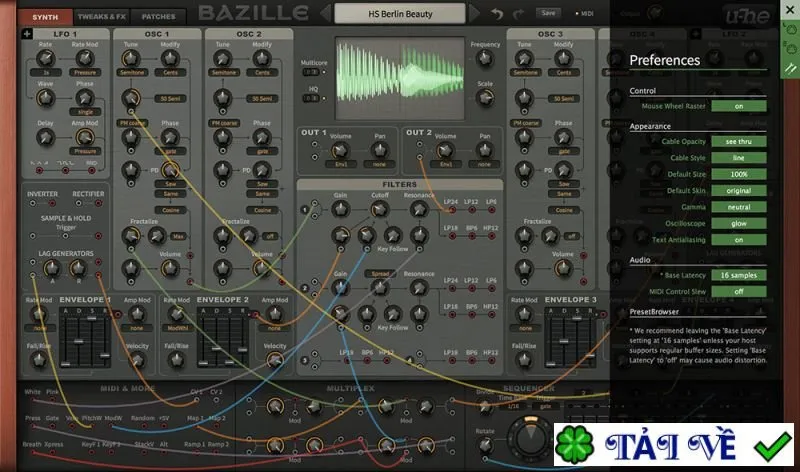
Task: Click the Filter 1 Cutoff knob
Action: coord(379,209)
